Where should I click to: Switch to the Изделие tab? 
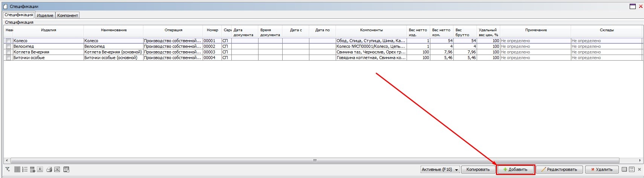tap(45, 15)
